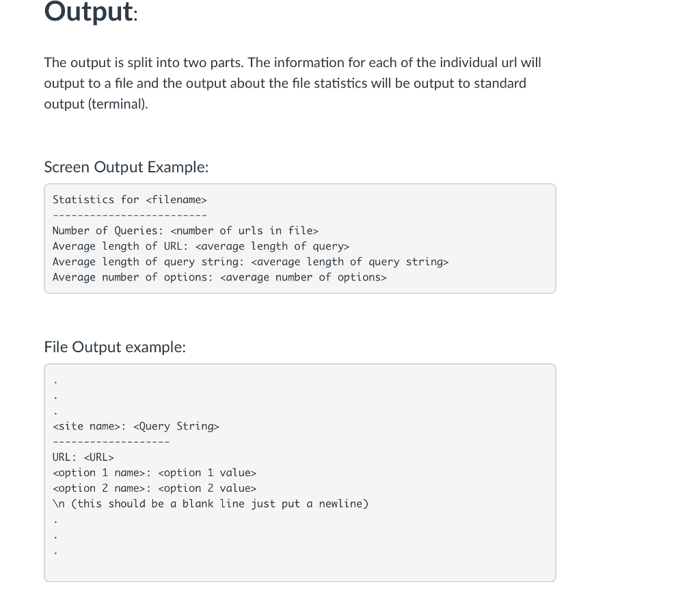Viewport: 700px width, 608px height.
Task: Click the dashed separator under "Statistics for"
Action: pyautogui.click(x=129, y=216)
